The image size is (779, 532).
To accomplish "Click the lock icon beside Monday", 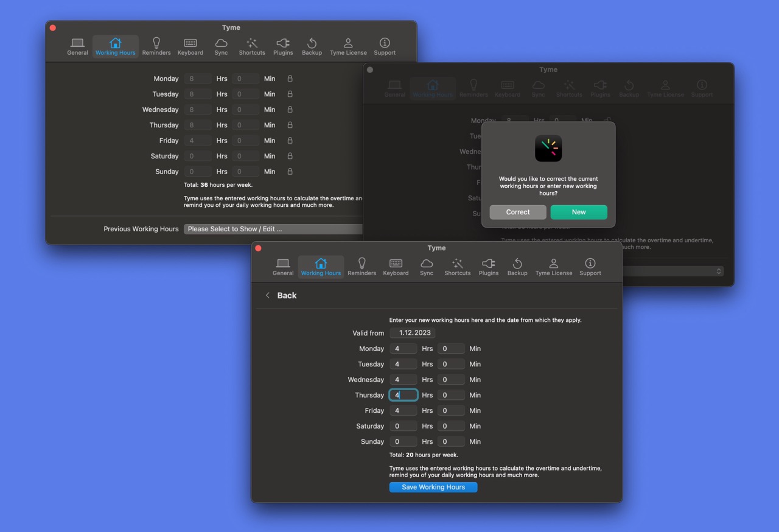I will [290, 79].
